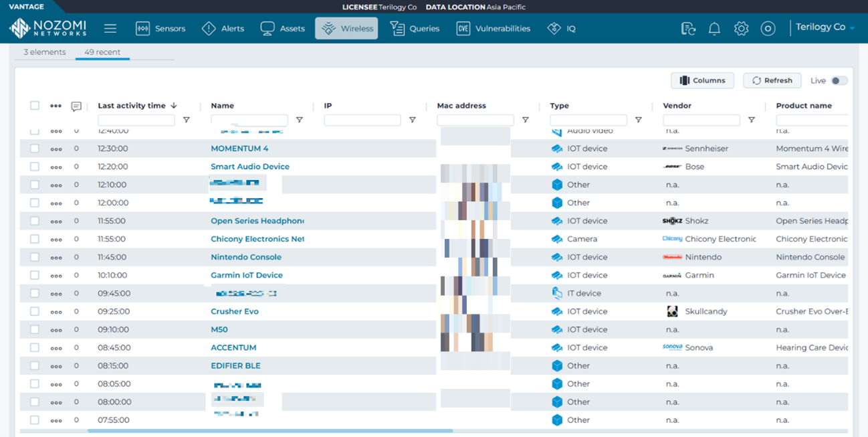Viewport: 868px width, 437px height.
Task: Expand the Terilogy Co account dropdown
Action: (825, 27)
